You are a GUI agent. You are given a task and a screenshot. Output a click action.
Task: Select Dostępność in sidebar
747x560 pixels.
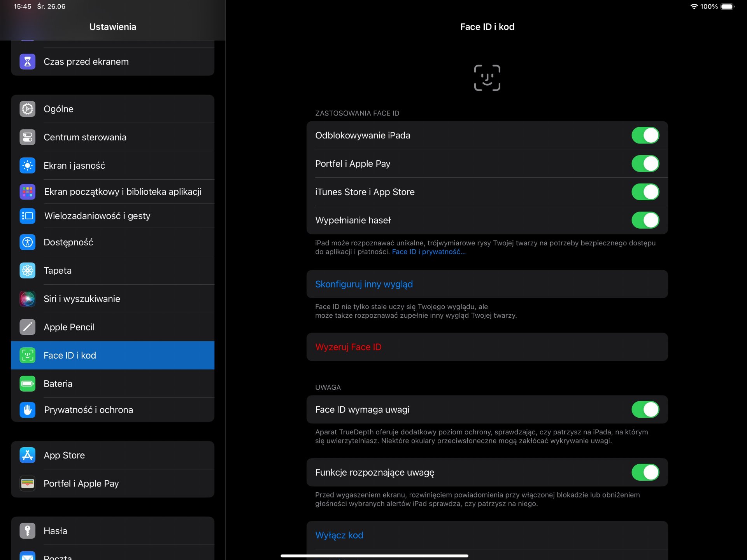(112, 242)
